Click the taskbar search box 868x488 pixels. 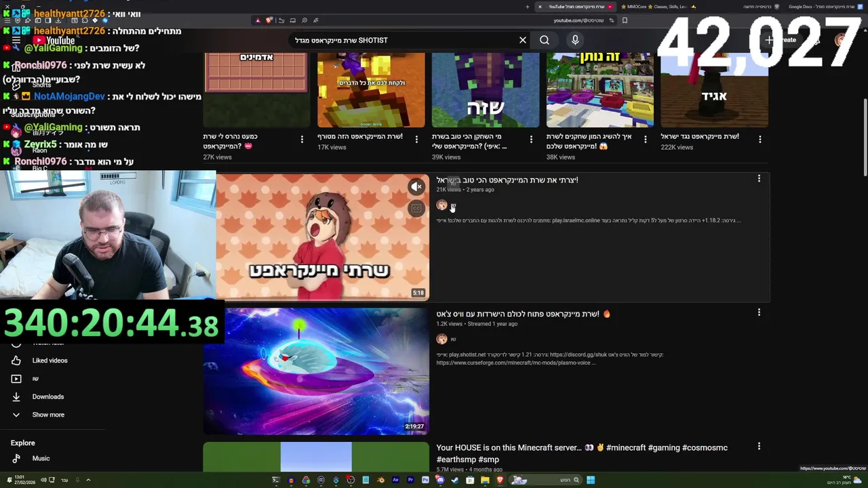(x=546, y=480)
